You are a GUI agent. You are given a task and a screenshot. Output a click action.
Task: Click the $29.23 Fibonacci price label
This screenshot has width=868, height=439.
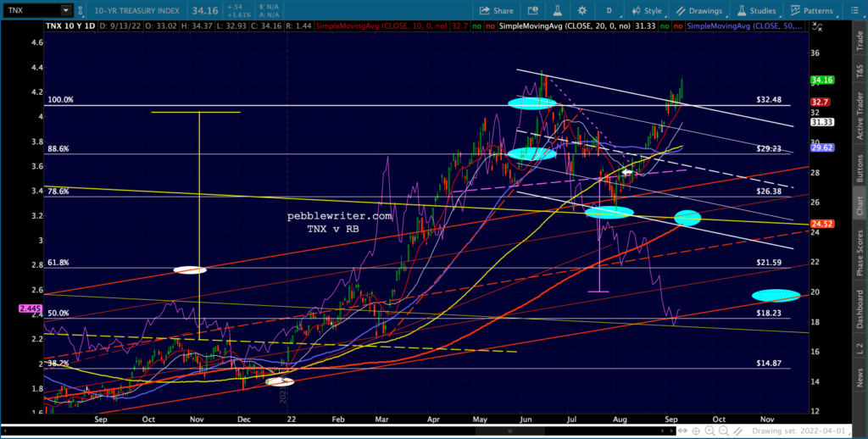pos(768,149)
